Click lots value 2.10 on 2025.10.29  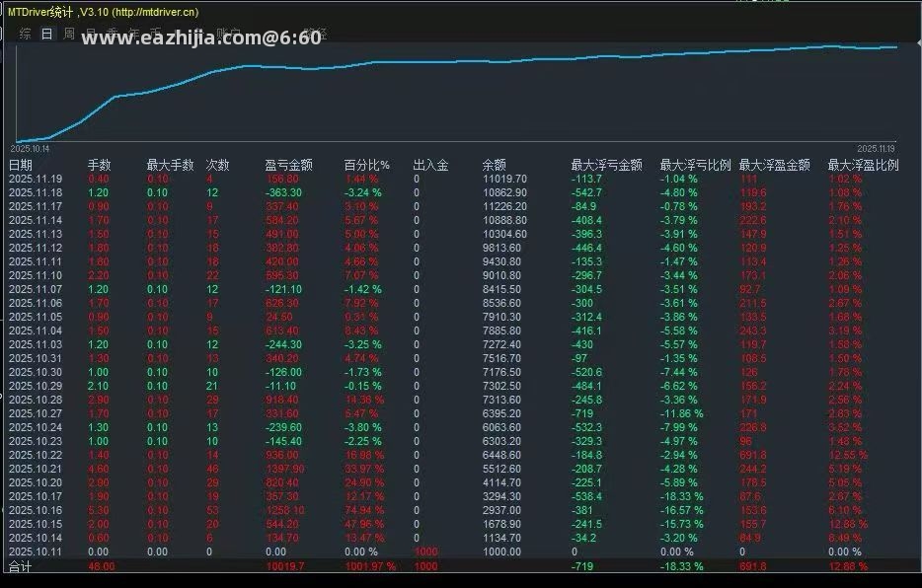[98, 386]
